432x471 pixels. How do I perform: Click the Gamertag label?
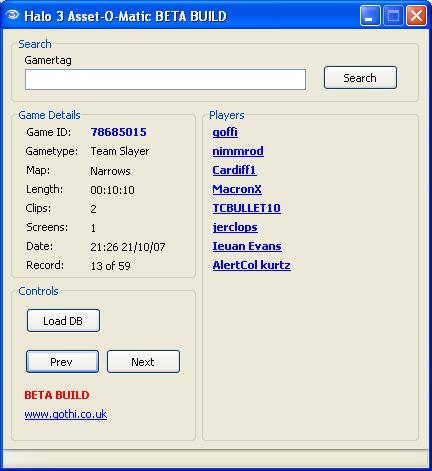pos(48,60)
